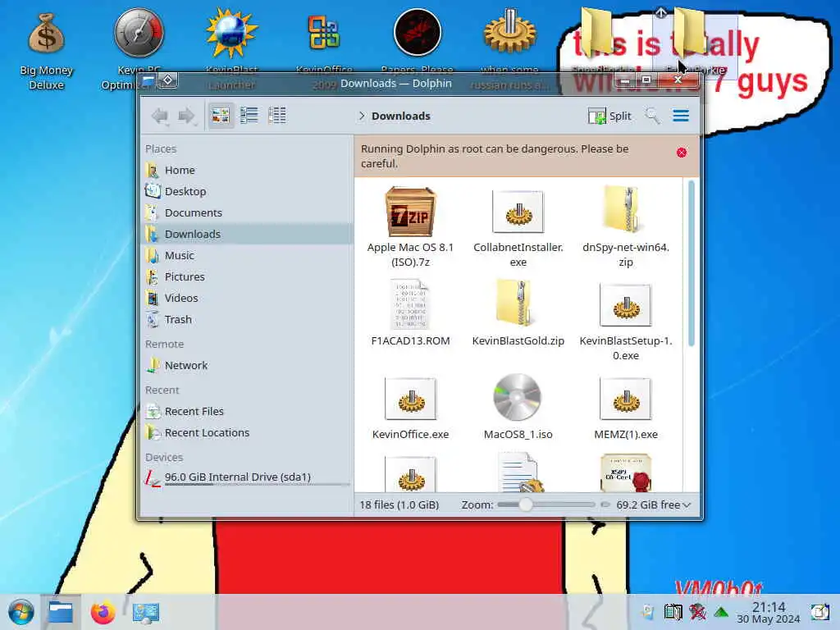Screen dimensions: 840x630
Task: Open Network under Remote
Action: click(246, 365)
